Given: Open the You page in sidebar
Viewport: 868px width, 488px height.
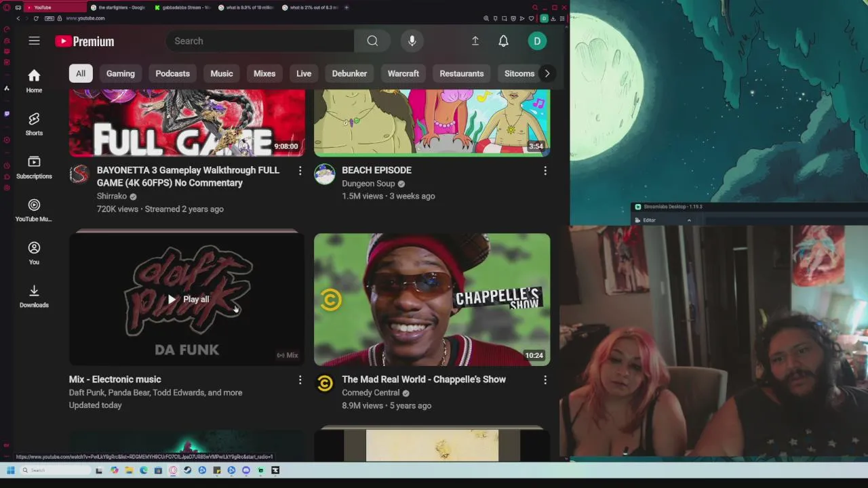Looking at the screenshot, I should pyautogui.click(x=34, y=253).
